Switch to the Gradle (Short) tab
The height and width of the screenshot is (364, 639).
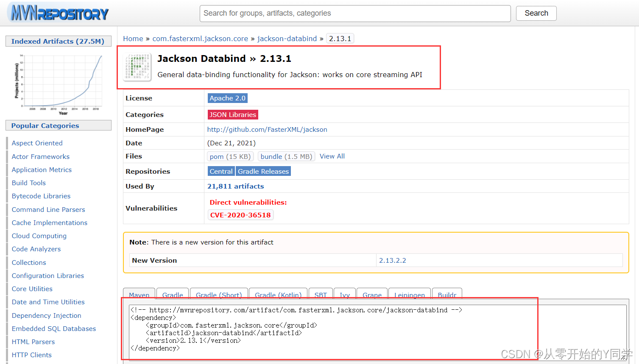[x=219, y=294]
